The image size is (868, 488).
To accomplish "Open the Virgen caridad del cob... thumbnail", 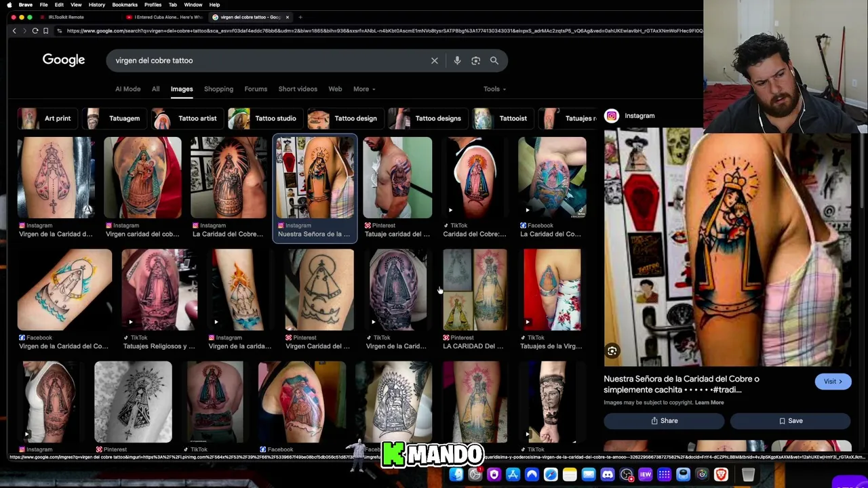I will point(142,178).
